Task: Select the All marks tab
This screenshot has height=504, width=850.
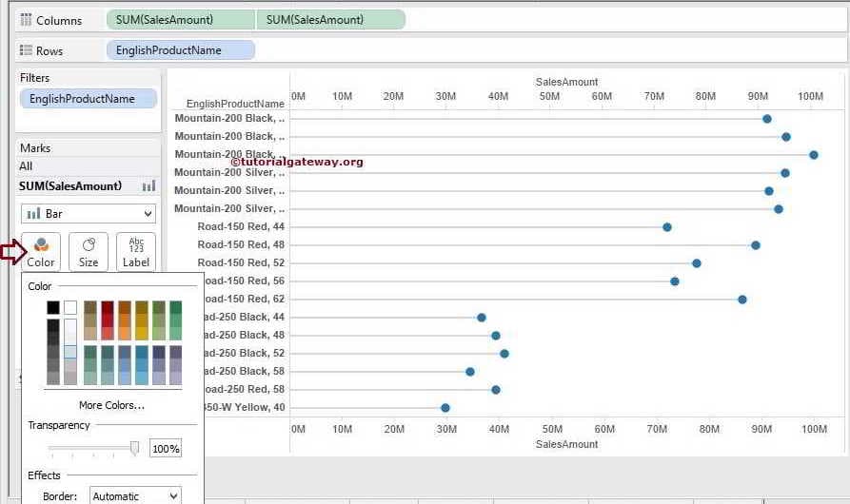Action: (89, 166)
